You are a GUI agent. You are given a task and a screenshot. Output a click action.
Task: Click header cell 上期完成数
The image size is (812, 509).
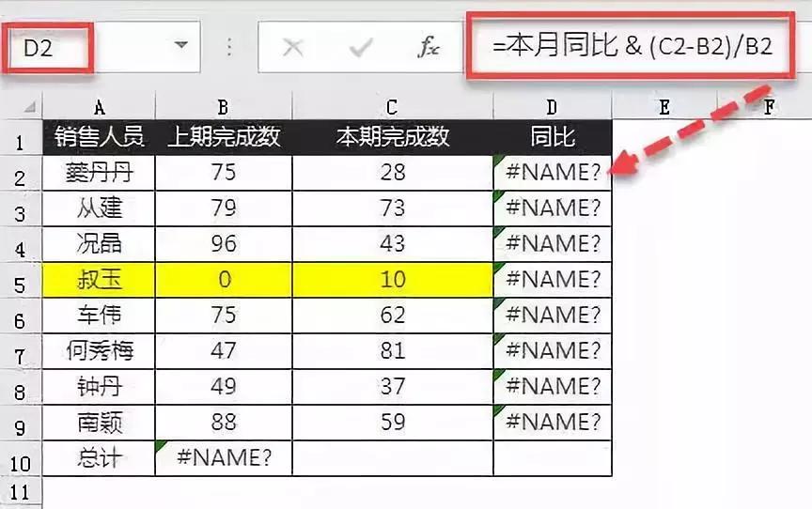(224, 137)
